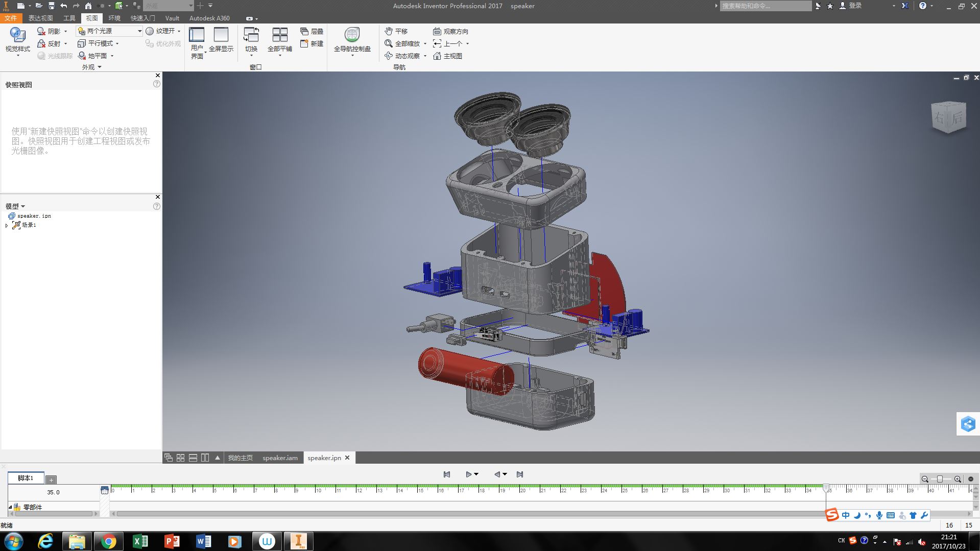This screenshot has height=551, width=980.
Task: Click the timeline horizontal scrollbar
Action: coord(540,514)
